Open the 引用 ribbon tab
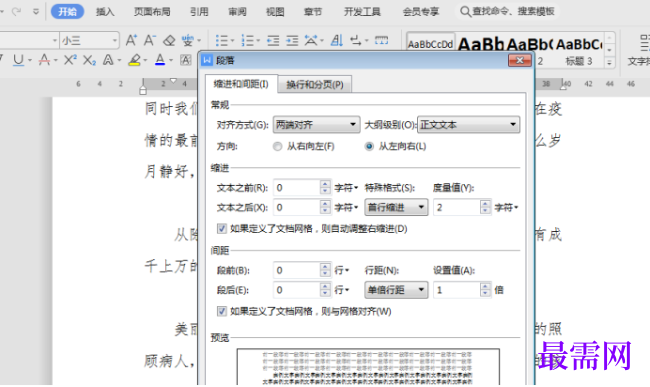650x387 pixels. point(199,12)
